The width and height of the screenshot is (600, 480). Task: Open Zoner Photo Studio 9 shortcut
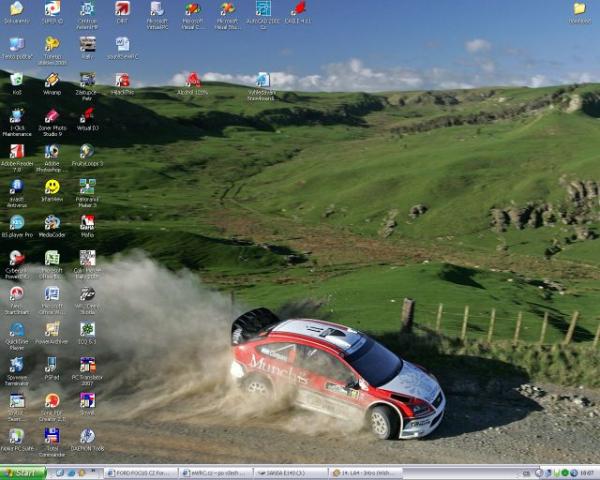(52, 116)
